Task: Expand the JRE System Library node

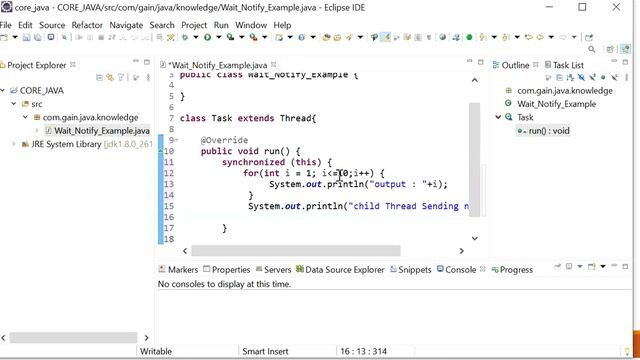Action: (x=14, y=144)
